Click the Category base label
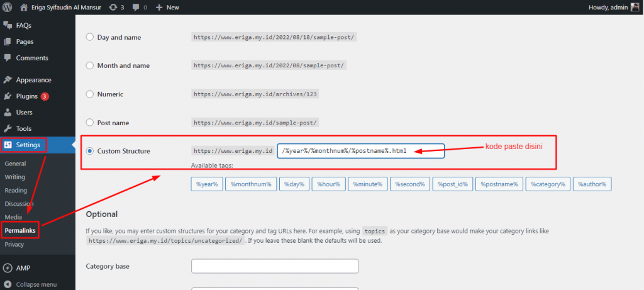This screenshot has height=290, width=644. (x=108, y=266)
